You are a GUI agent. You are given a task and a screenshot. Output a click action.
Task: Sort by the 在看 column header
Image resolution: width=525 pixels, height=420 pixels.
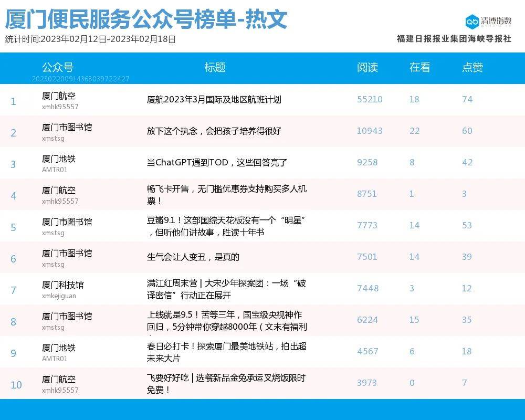(x=420, y=67)
